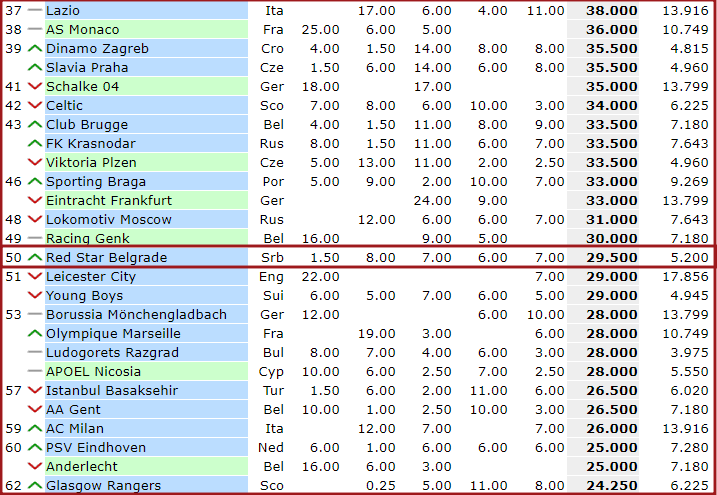Click rank number 46
This screenshot has height=495, width=717.
[13, 181]
